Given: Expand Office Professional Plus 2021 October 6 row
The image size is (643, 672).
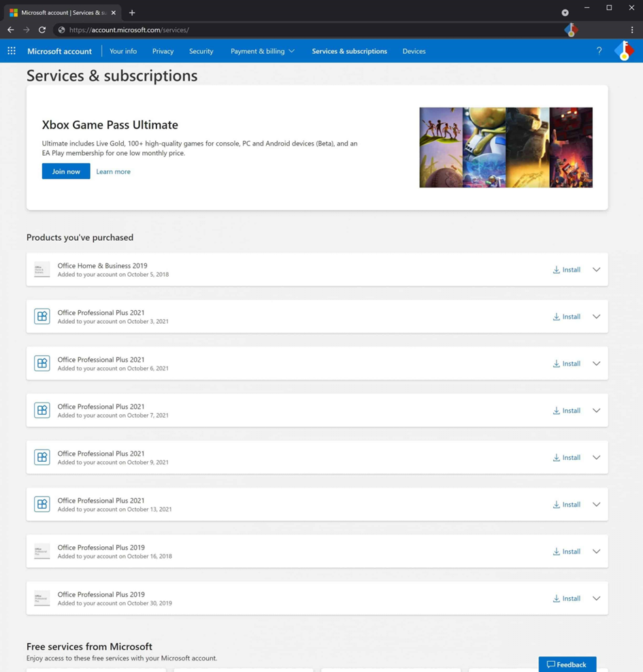Looking at the screenshot, I should click(x=596, y=363).
